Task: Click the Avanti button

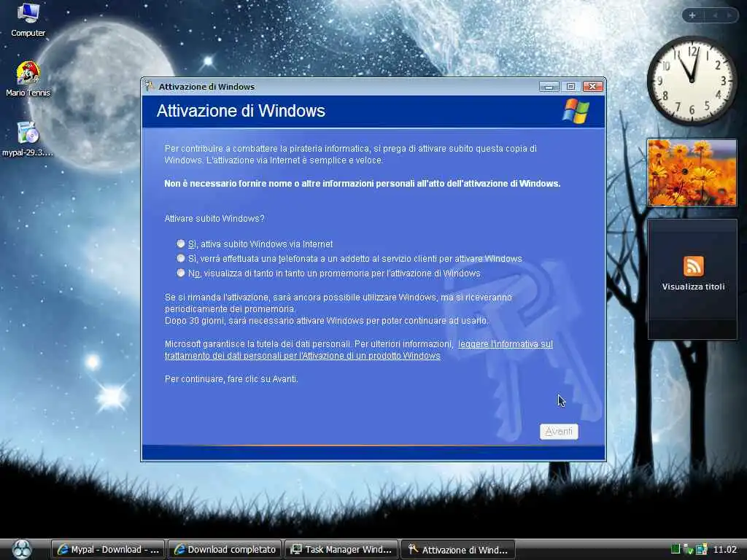Action: click(559, 432)
